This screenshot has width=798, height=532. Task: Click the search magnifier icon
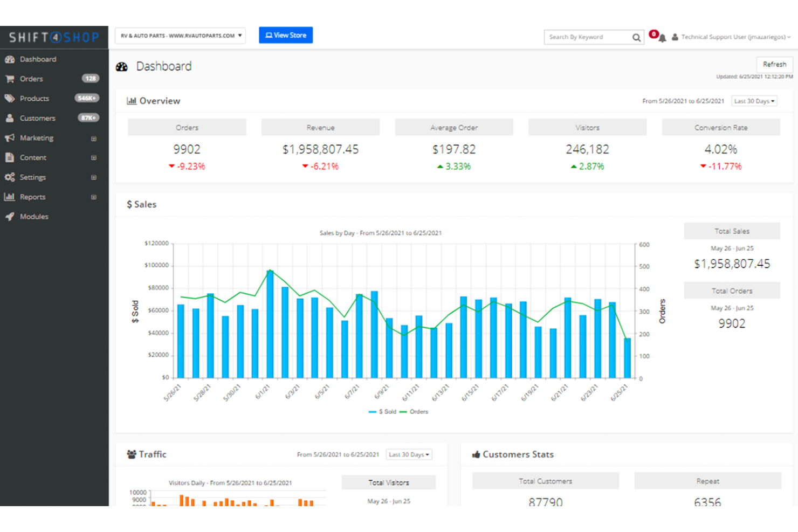coord(636,37)
